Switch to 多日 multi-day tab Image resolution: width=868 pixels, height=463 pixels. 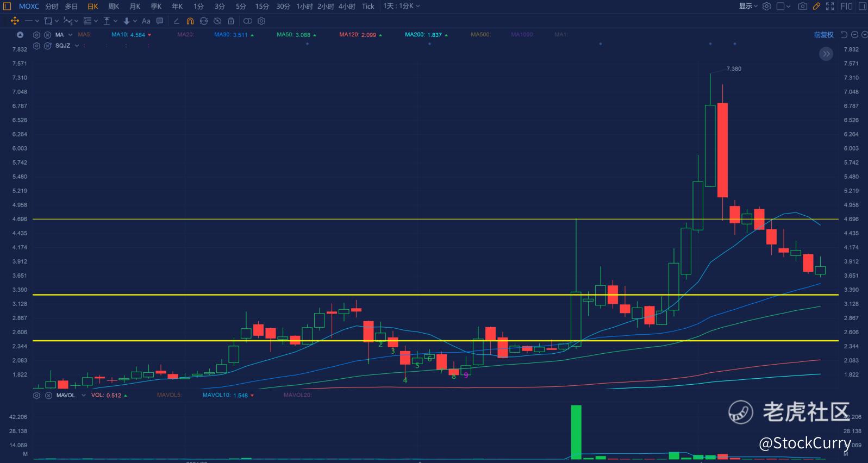71,7
